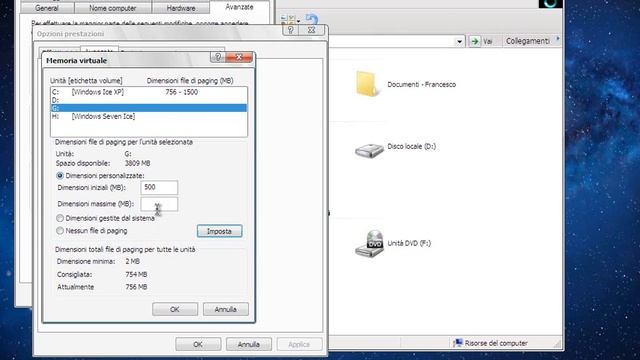Expand the Collegamenti chevron

(x=558, y=39)
